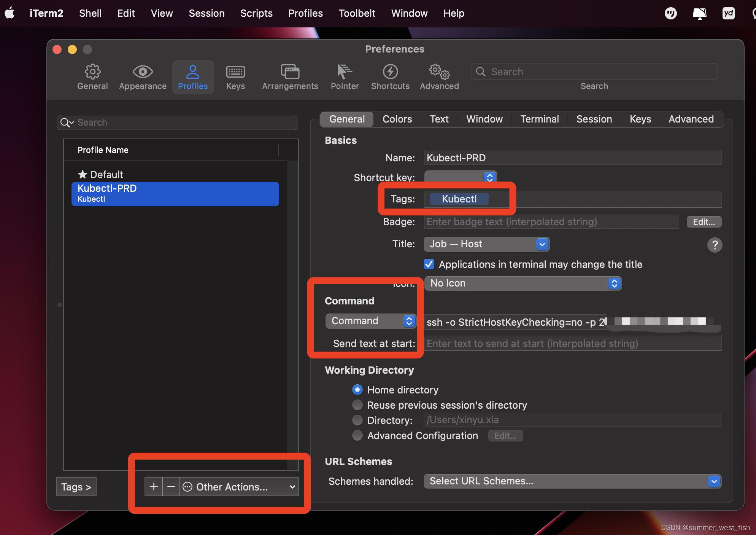
Task: Select Reuse previous session's directory option
Action: [x=357, y=405]
